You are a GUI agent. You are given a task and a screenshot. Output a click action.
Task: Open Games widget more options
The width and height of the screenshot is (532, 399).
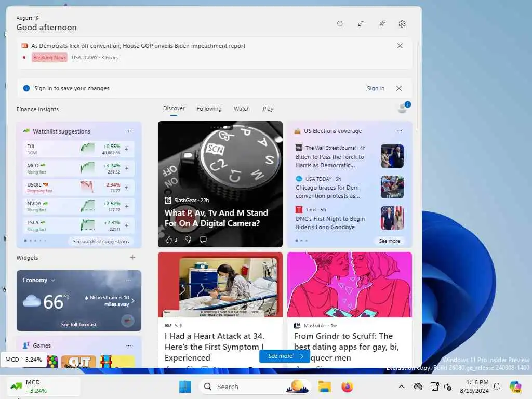129,345
